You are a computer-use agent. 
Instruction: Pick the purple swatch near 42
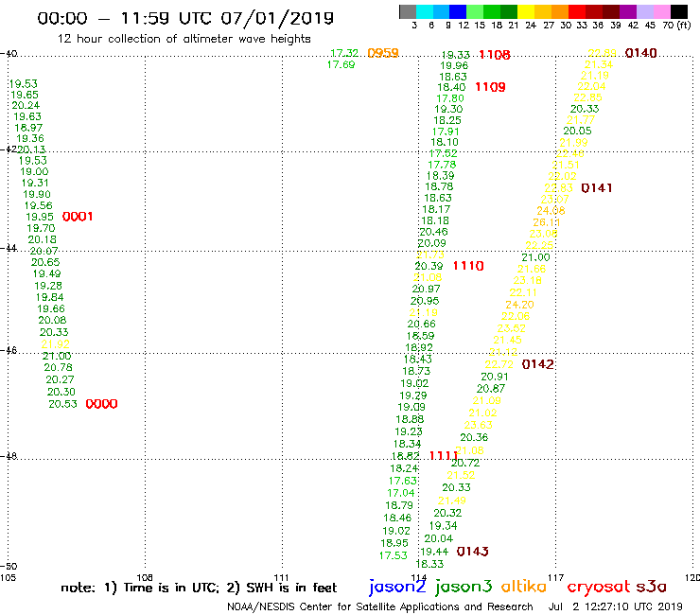pos(628,11)
